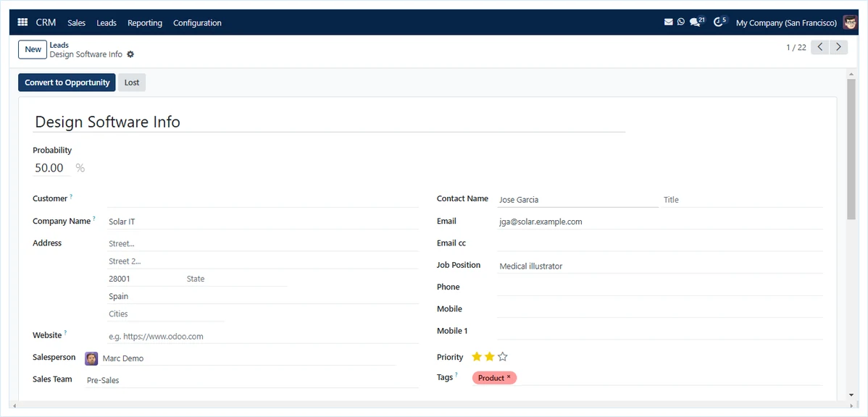This screenshot has width=868, height=417.
Task: Open the Reporting menu
Action: pos(144,22)
